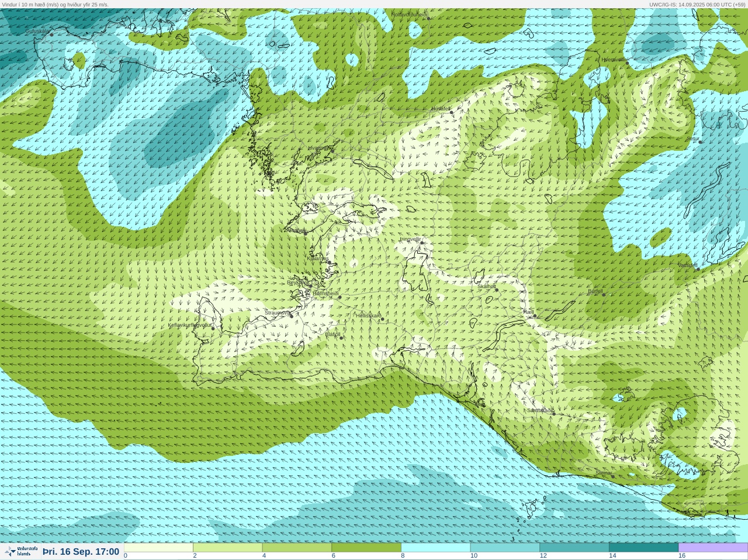Screen dimensions: 748x560
Task: Click the Bláfjöll station label
Action: point(333,334)
